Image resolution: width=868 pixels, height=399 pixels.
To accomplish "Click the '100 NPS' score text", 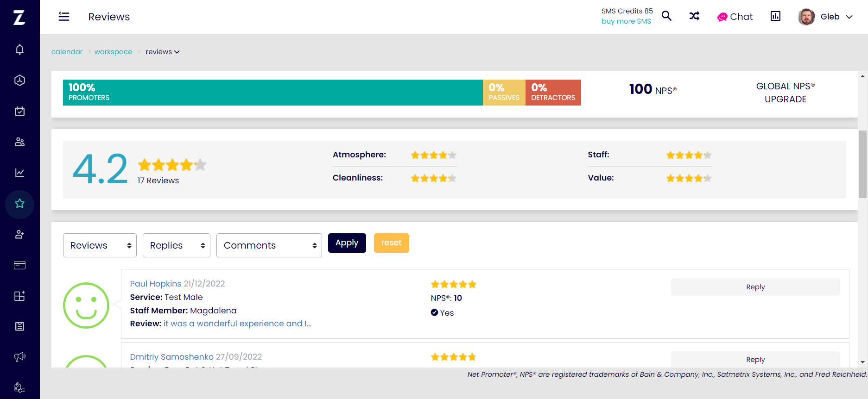I will click(653, 89).
